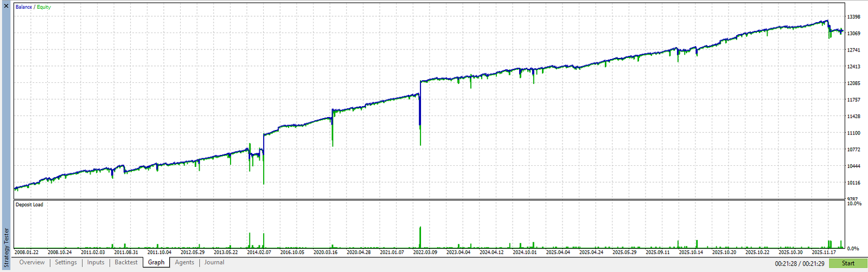Click the 2022.03.09 date on the time axis
Image resolution: width=868 pixels, height=272 pixels.
pyautogui.click(x=425, y=252)
